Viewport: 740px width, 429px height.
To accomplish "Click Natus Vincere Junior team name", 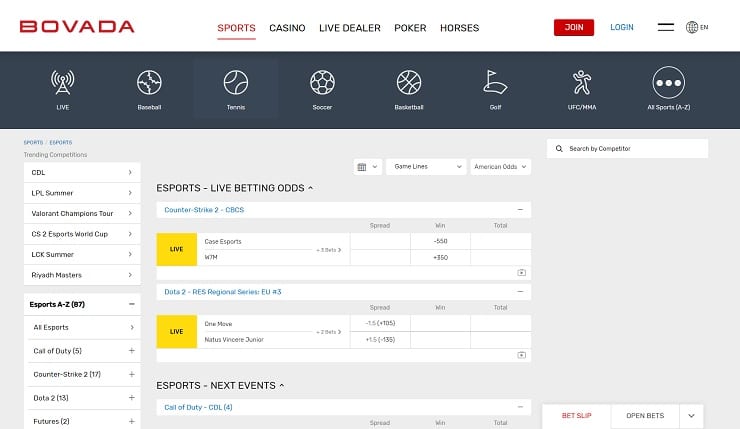I will (x=234, y=339).
